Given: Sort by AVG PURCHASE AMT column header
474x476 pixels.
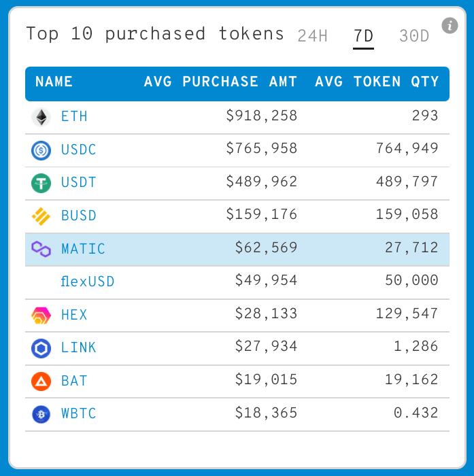Looking at the screenshot, I should [x=220, y=82].
